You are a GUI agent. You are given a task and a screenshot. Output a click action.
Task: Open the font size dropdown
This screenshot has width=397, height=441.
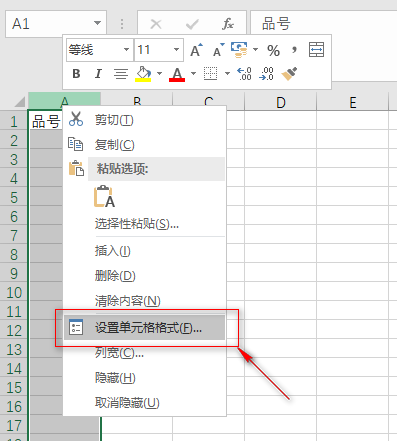point(176,50)
